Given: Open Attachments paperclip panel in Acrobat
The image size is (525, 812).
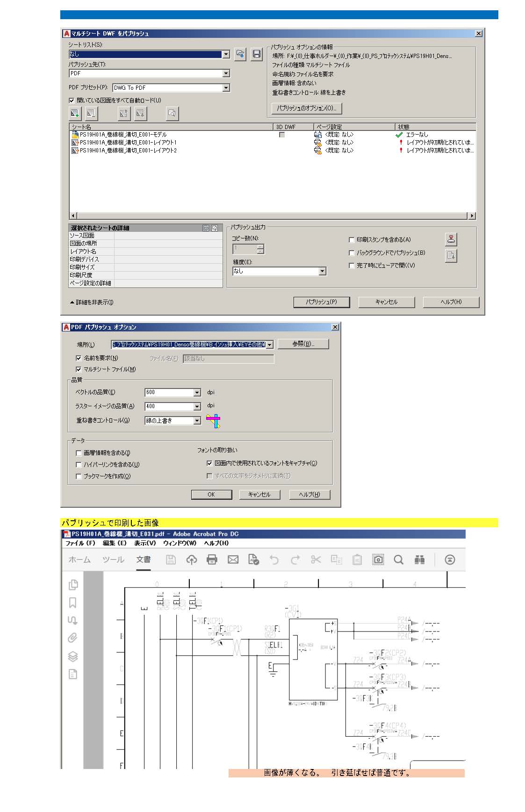Looking at the screenshot, I should coord(73,638).
